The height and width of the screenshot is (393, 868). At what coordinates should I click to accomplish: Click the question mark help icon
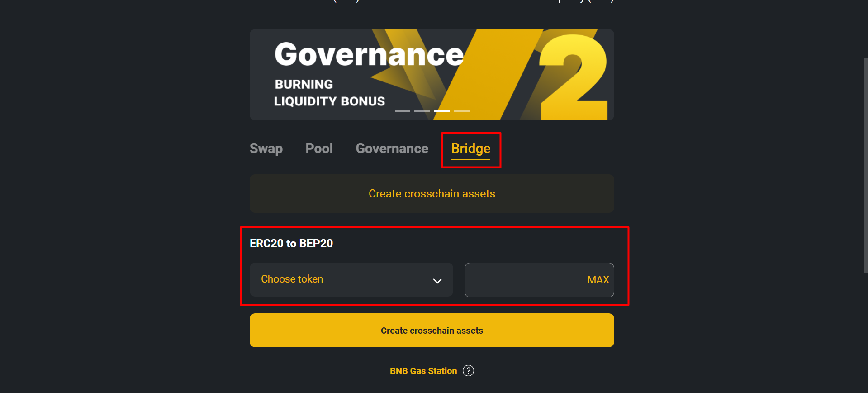pyautogui.click(x=469, y=371)
